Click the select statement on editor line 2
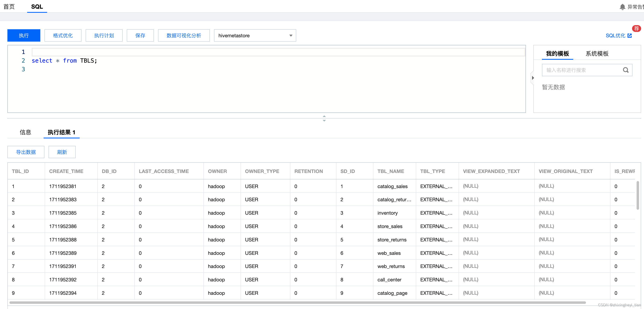Viewport: 644px width, 309px height. coord(64,61)
